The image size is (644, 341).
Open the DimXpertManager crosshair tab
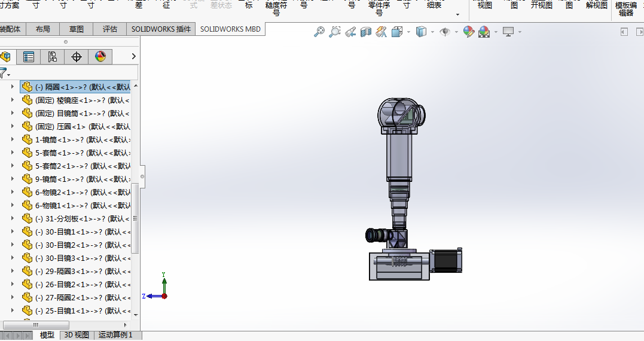[76, 57]
